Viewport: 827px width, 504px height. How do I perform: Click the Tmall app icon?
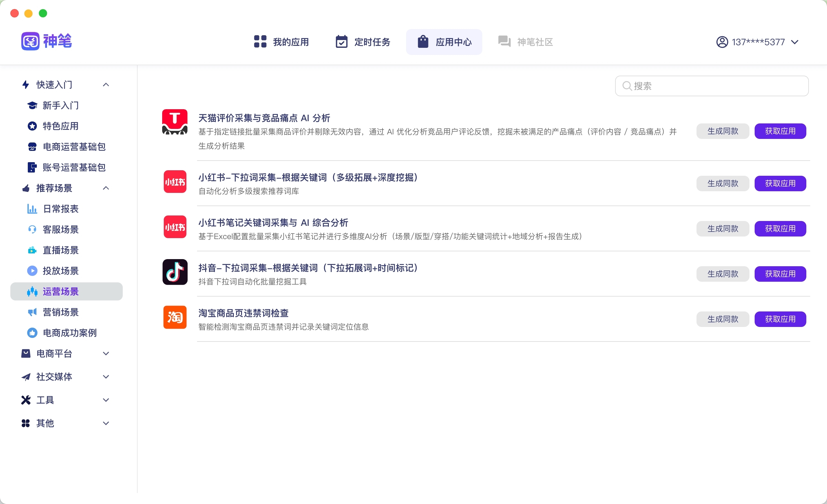tap(174, 122)
